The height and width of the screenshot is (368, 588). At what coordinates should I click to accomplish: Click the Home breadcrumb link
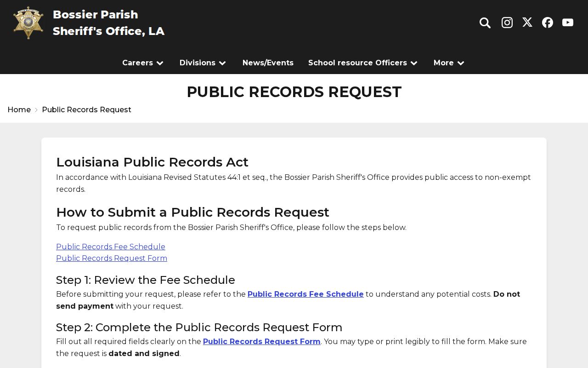click(19, 110)
